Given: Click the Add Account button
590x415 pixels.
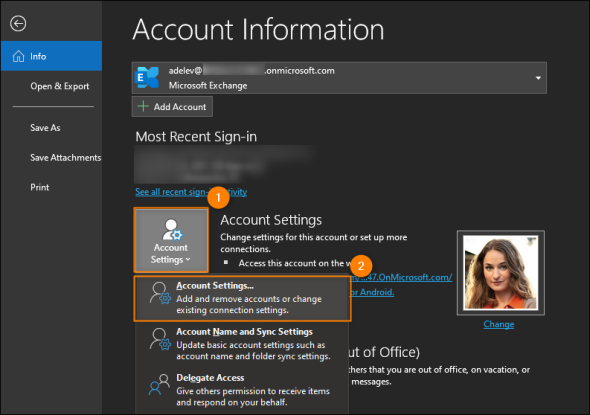Looking at the screenshot, I should (x=172, y=106).
